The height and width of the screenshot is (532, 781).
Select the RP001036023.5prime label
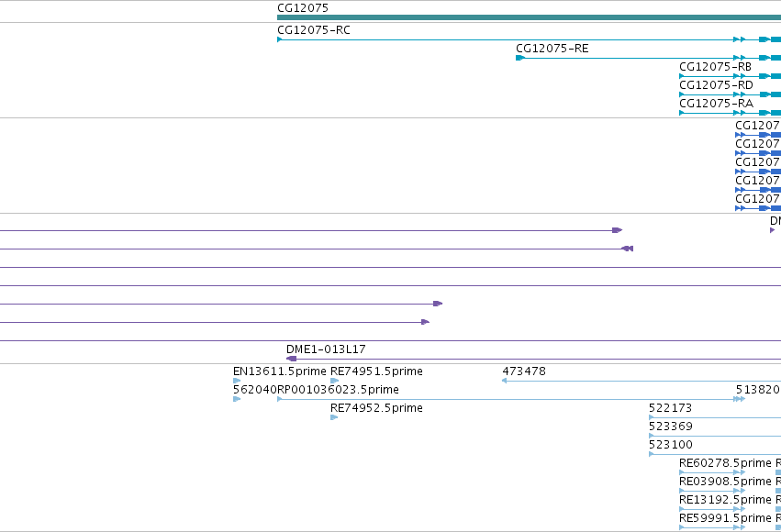(339, 390)
